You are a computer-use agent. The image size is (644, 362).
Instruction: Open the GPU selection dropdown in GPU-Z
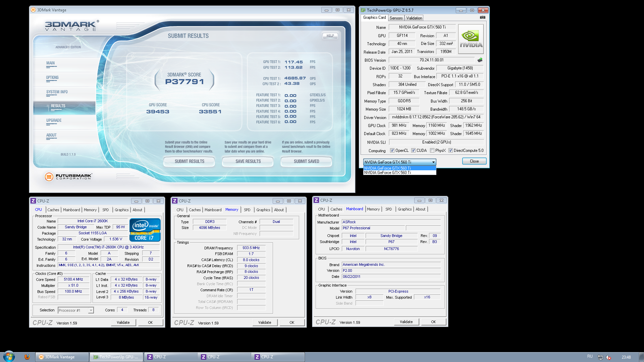tap(400, 162)
